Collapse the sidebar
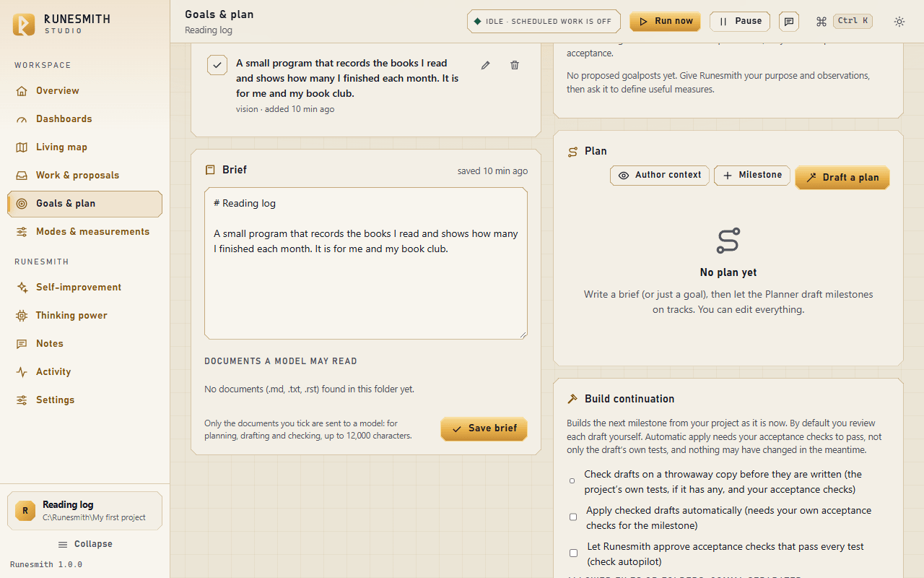 coord(84,544)
